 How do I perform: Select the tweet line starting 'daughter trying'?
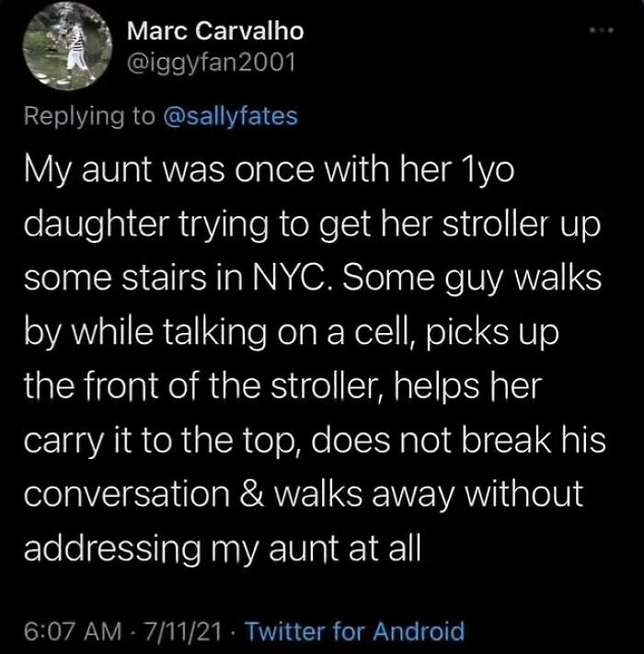pyautogui.click(x=312, y=225)
